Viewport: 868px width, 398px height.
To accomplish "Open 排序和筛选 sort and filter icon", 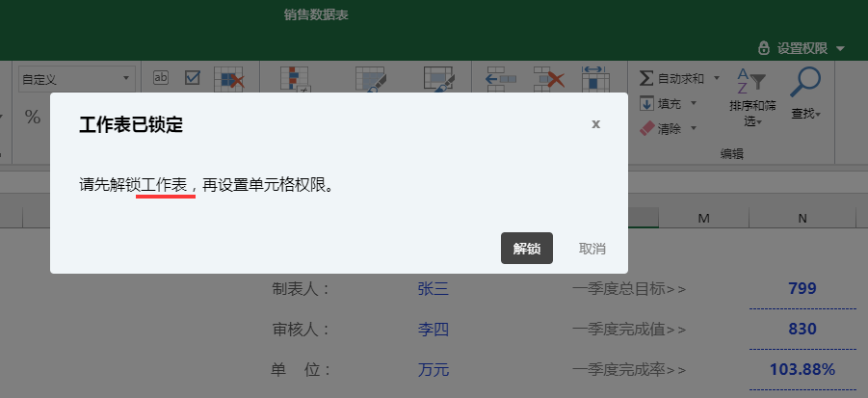I will 750,82.
